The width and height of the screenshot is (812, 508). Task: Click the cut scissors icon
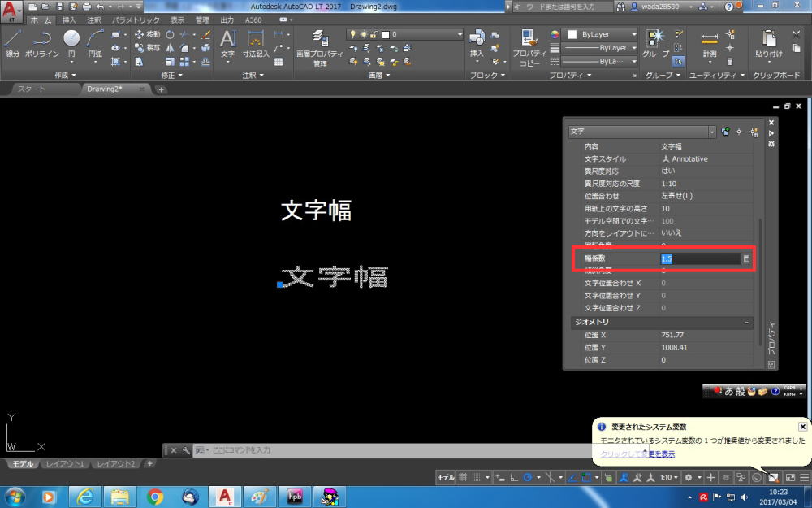pyautogui.click(x=797, y=34)
